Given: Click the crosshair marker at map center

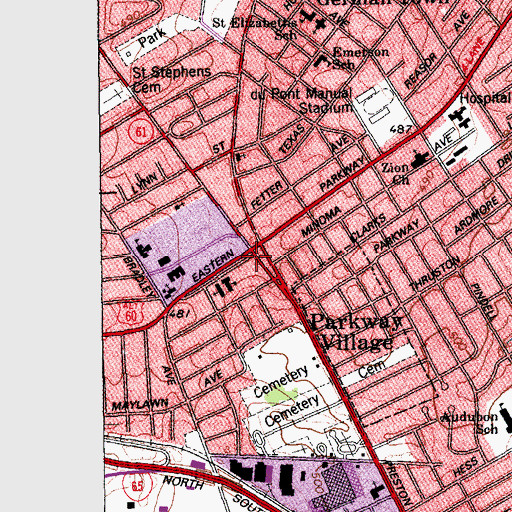Looking at the screenshot, I should point(257,256).
